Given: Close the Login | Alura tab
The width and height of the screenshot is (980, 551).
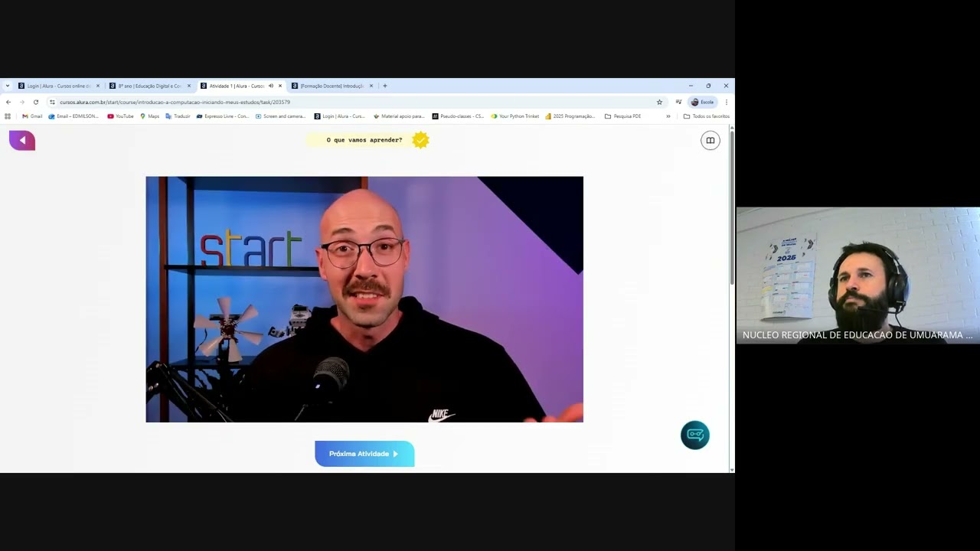Looking at the screenshot, I should pos(98,86).
